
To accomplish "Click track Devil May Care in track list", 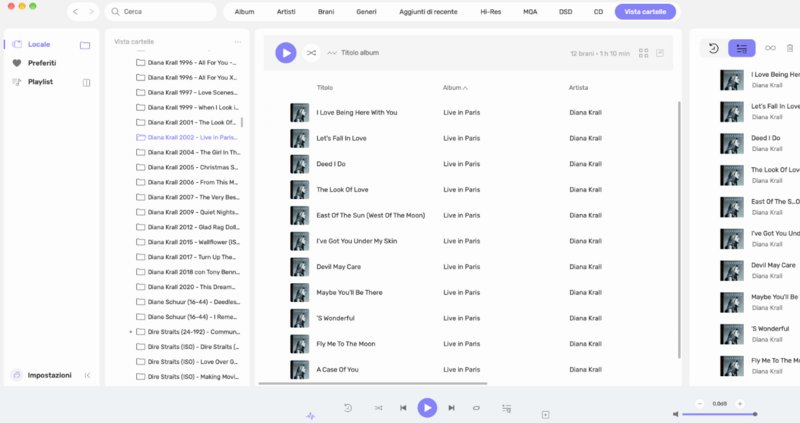I will [x=338, y=267].
